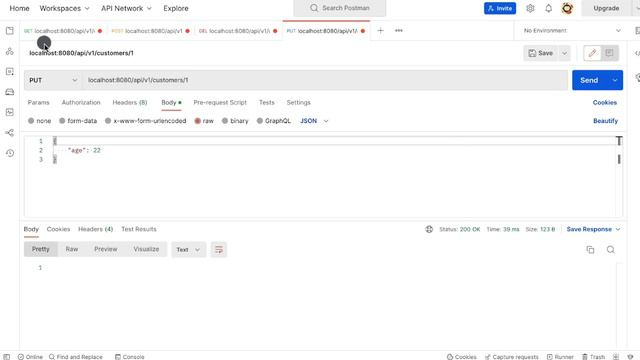The width and height of the screenshot is (640, 360).
Task: Click the Search Postman box
Action: [340, 8]
